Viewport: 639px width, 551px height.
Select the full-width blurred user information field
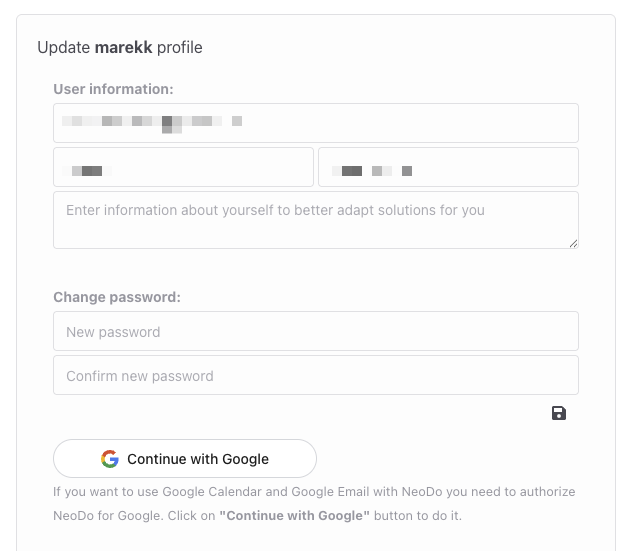pyautogui.click(x=315, y=123)
